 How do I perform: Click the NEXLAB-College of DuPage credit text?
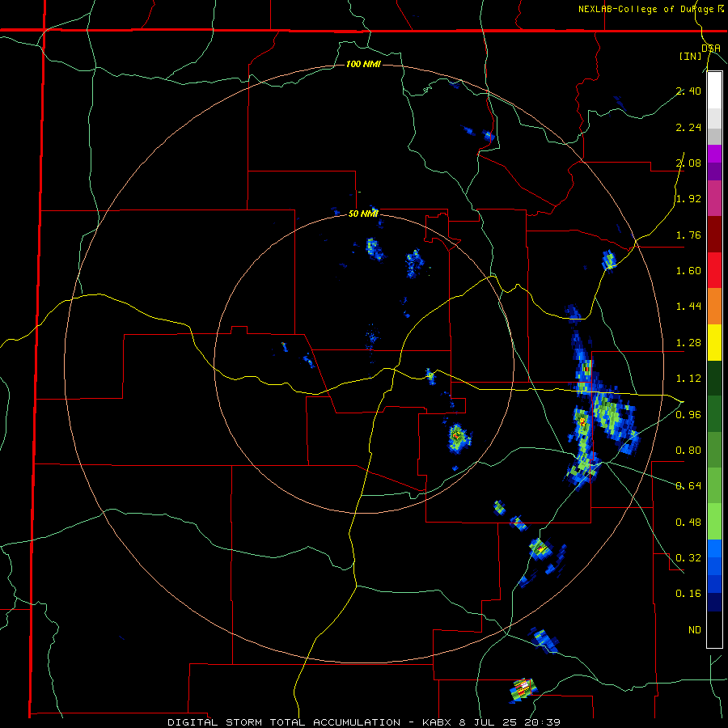click(650, 9)
